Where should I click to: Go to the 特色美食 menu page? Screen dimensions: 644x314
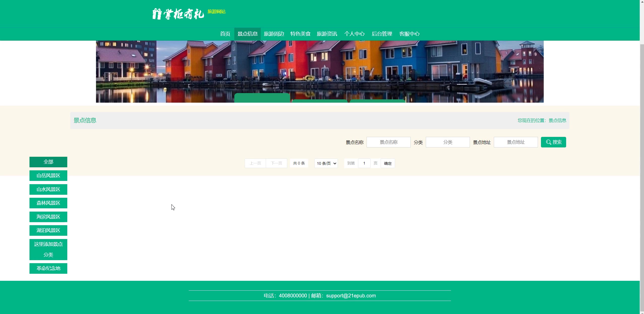300,34
